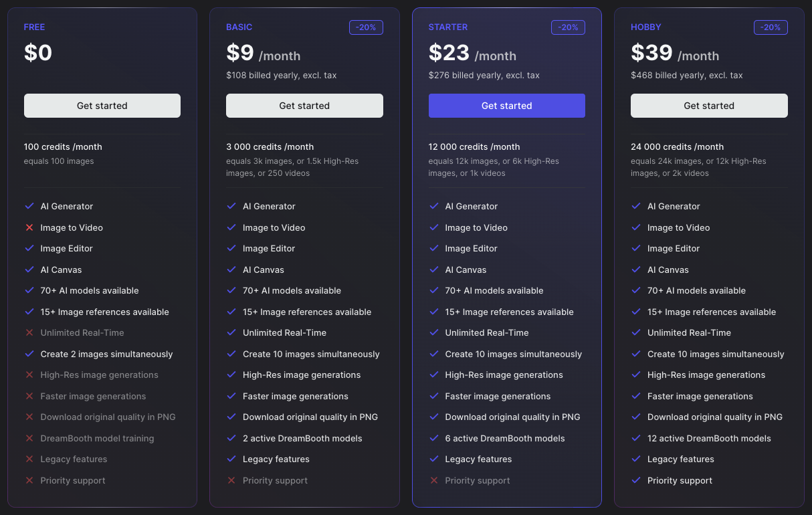Click the red X beside Free Image to Video

29,227
